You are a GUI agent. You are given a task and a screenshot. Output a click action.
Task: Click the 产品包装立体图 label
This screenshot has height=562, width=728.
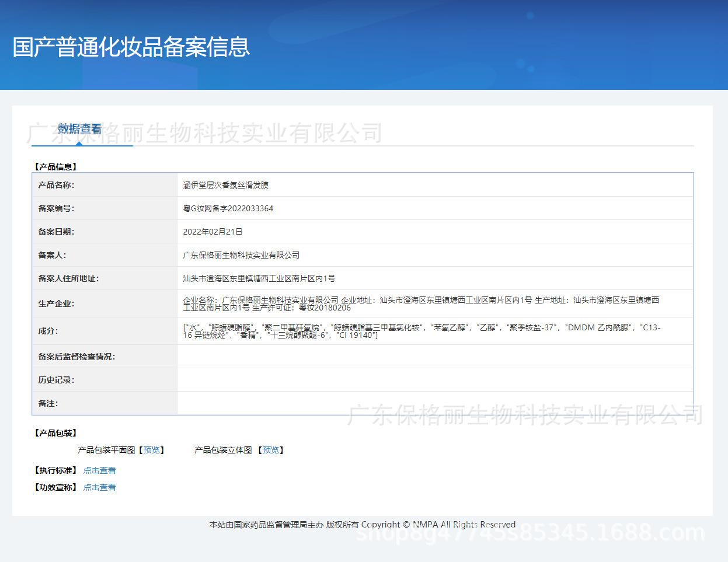coord(223,450)
